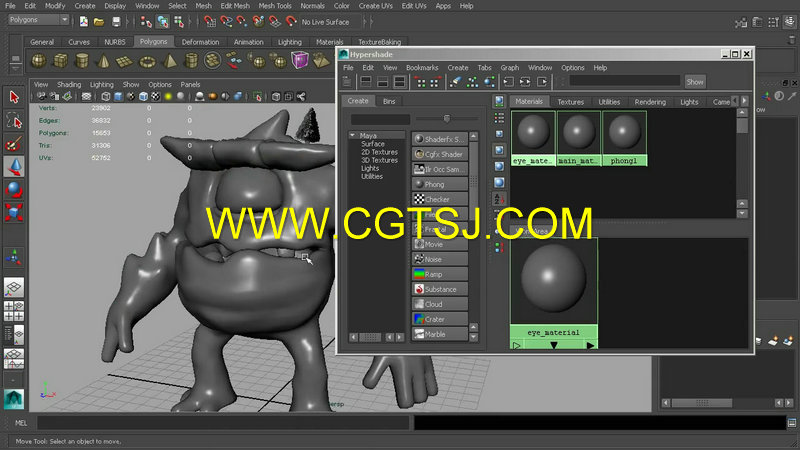Toggle Hypershade bottom tabs only view
Screen dimensions: 800x450
pos(383,82)
